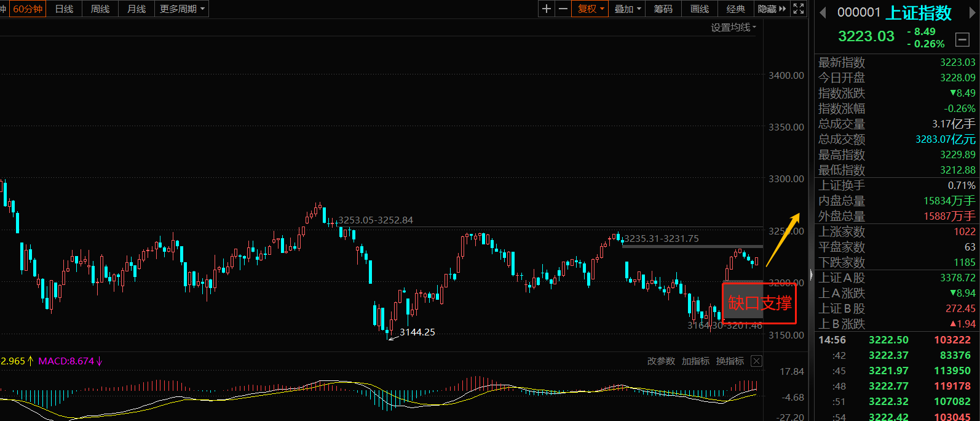Activate 画线 drawing tools
The height and width of the screenshot is (421, 980).
[x=700, y=9]
